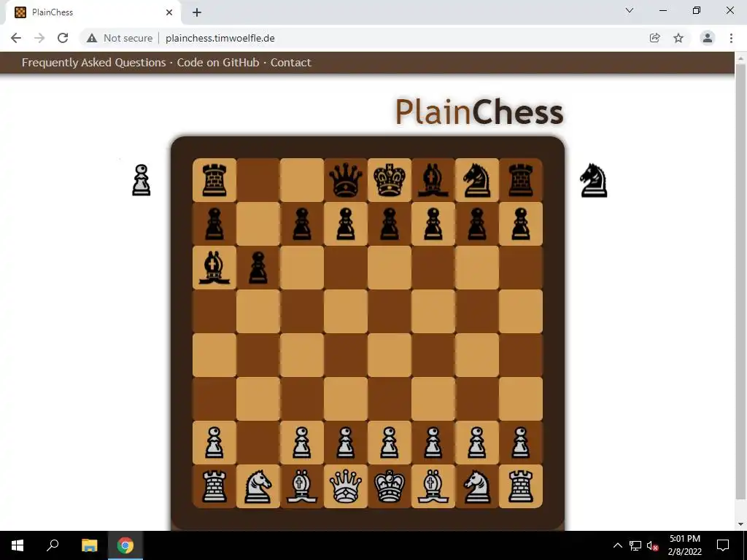Image resolution: width=747 pixels, height=560 pixels.
Task: Click the empty c8 square
Action: click(x=301, y=180)
